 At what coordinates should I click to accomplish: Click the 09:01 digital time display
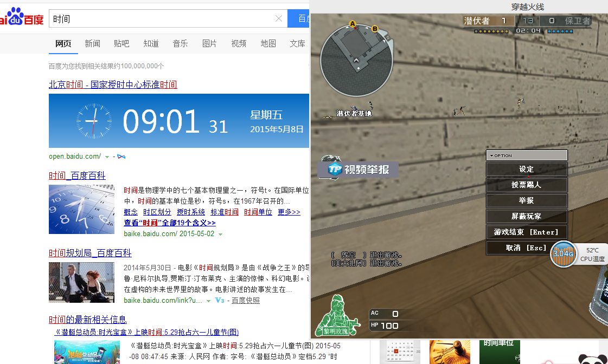tap(161, 121)
